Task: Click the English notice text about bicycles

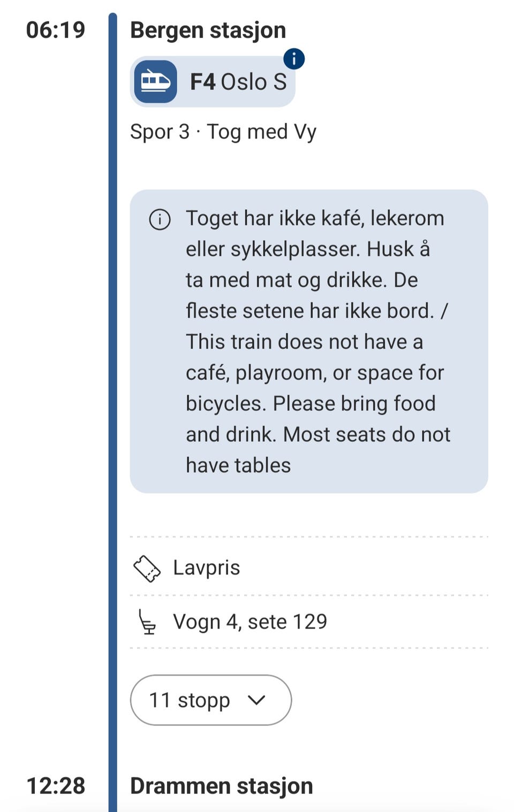Action: tap(318, 403)
